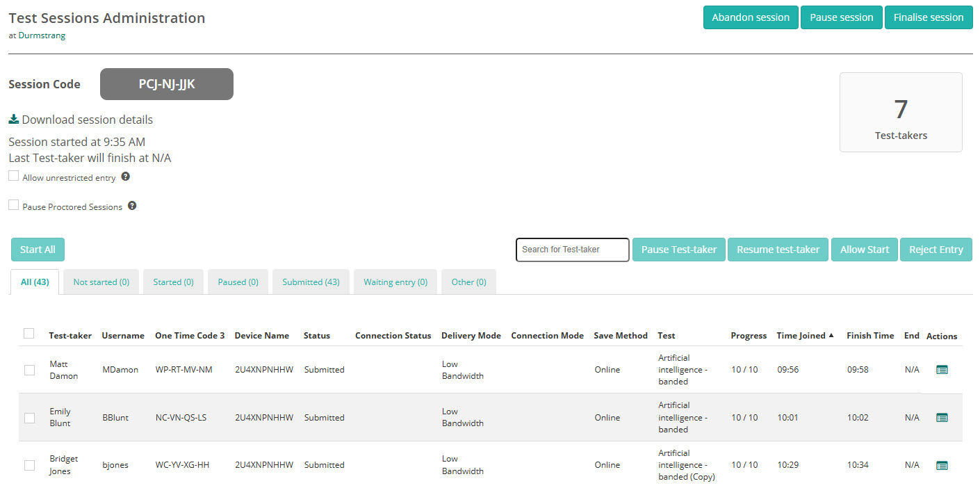
Task: Open details icon for Bridget Jones row
Action: tap(942, 465)
